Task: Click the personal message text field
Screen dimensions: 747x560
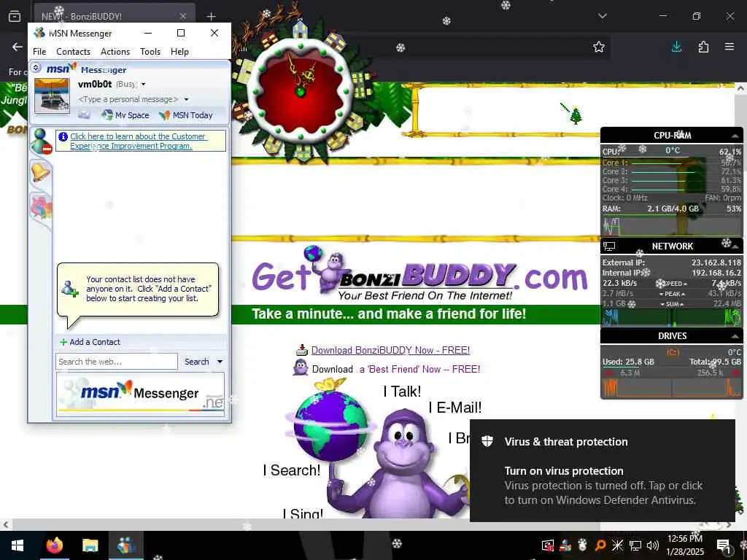Action: point(128,99)
